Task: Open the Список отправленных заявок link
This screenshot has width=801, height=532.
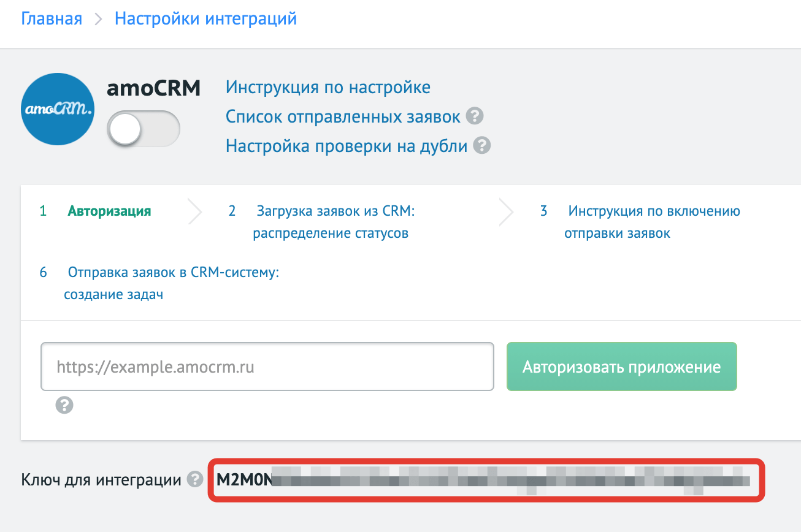Action: [343, 116]
